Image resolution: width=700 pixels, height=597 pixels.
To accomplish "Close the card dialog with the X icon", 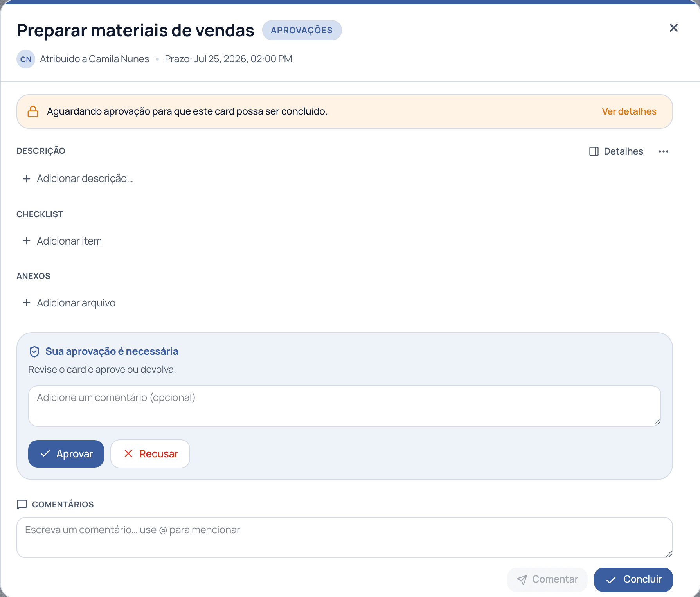I will click(673, 28).
